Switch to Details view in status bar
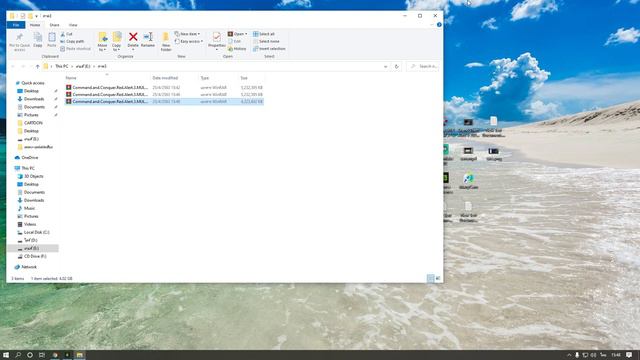This screenshot has width=640, height=360. click(430, 278)
